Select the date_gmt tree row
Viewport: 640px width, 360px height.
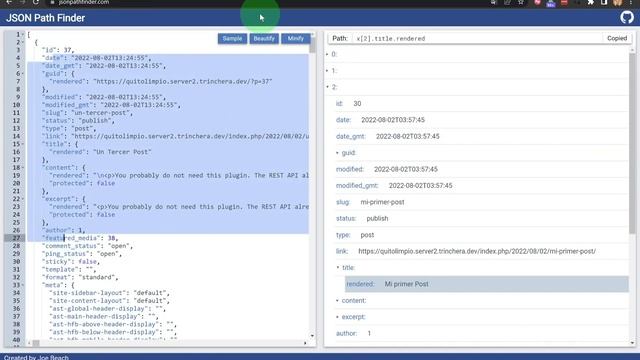tap(482, 136)
